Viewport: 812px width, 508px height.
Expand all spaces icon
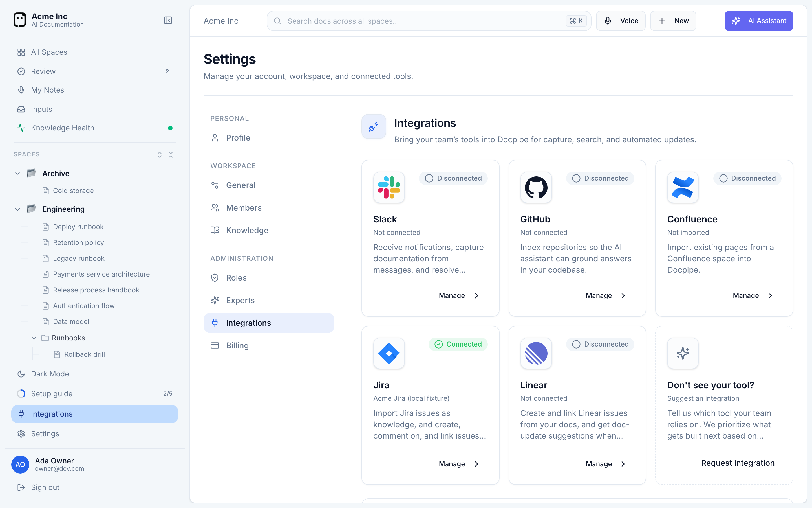click(159, 155)
